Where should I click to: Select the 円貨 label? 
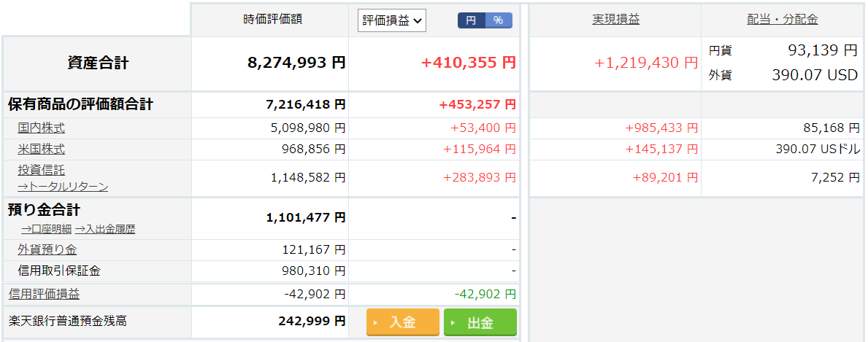click(721, 51)
